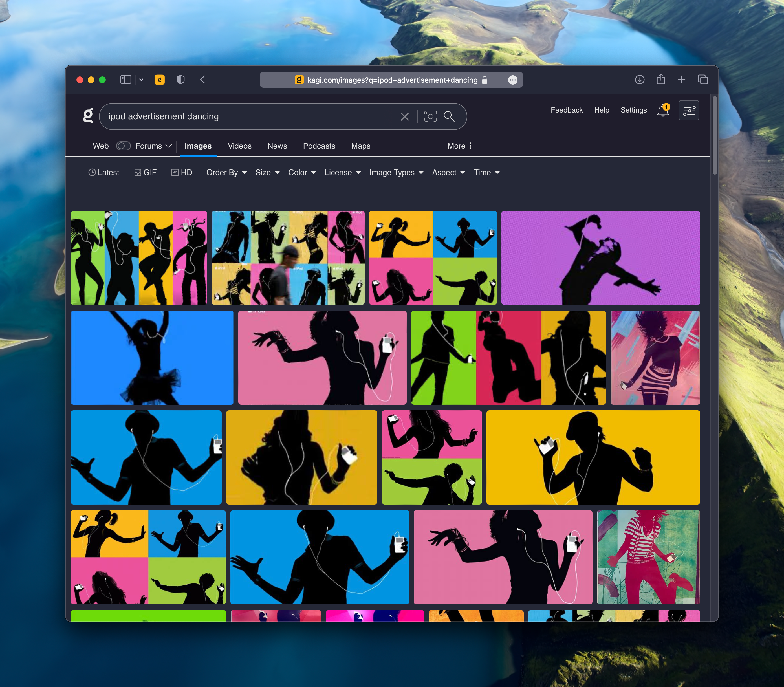
Task: Go back to the previous page
Action: [203, 79]
